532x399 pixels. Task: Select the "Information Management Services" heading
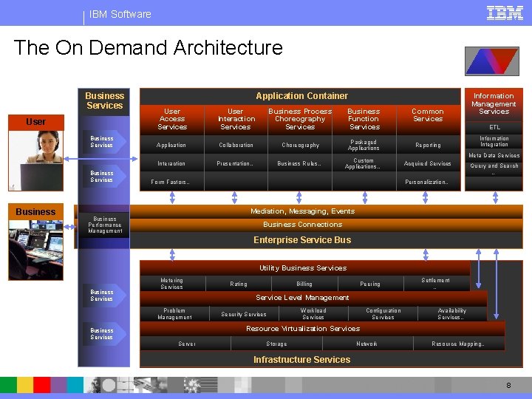tap(494, 103)
